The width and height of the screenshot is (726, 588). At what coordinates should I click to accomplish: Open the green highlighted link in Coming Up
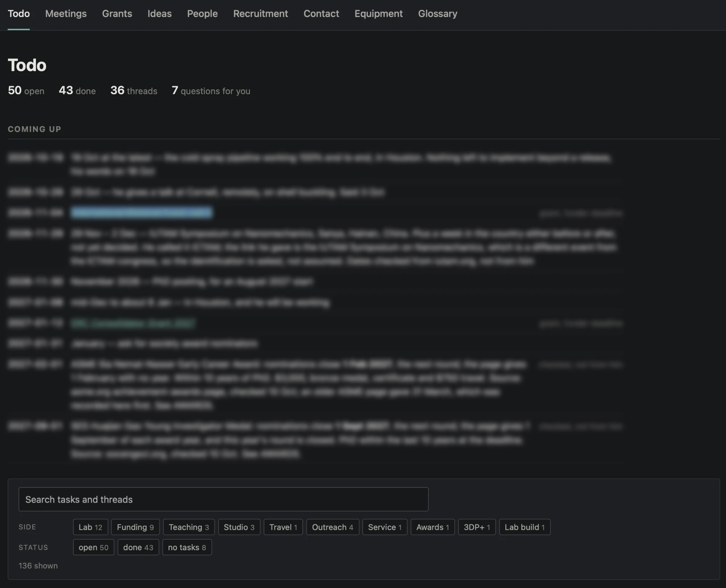coord(133,323)
